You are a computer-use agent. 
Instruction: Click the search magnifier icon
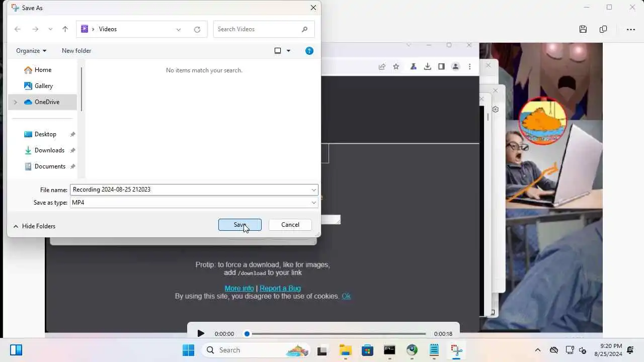[x=305, y=29]
